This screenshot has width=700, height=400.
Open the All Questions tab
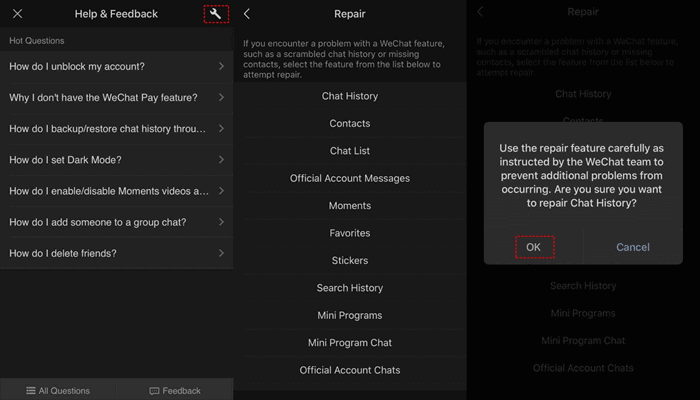coord(58,390)
